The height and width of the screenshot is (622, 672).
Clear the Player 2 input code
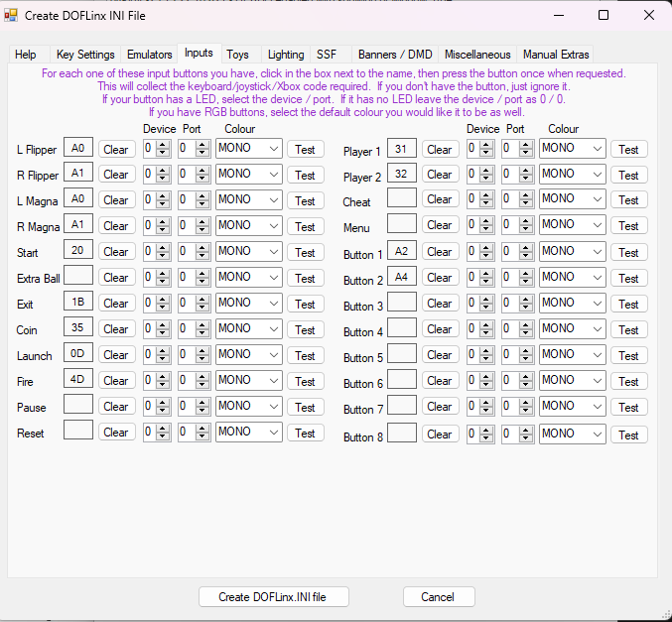[x=440, y=175]
